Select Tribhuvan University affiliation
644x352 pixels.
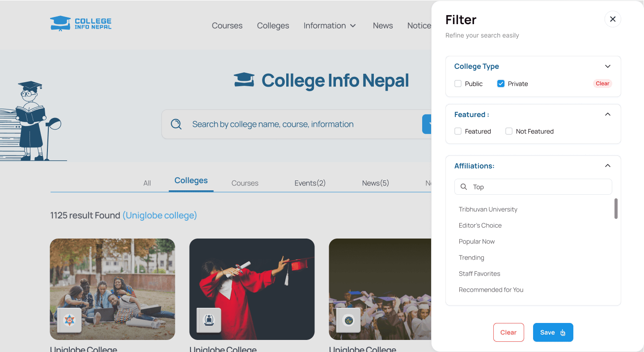click(x=488, y=209)
